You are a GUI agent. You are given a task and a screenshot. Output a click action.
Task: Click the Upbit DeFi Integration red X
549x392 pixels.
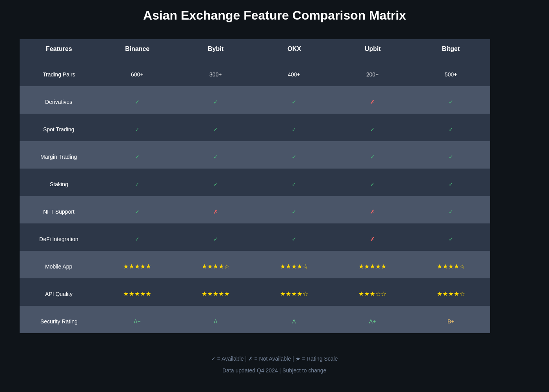click(x=373, y=239)
